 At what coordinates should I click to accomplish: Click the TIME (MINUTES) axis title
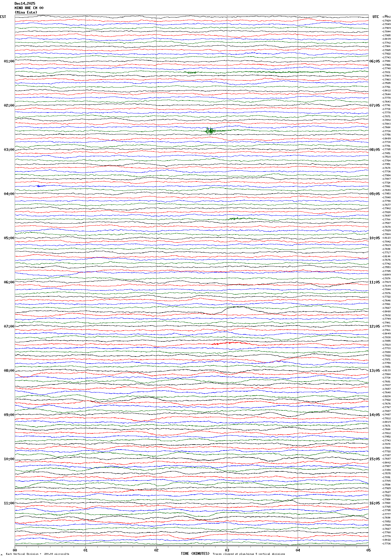coord(195,554)
